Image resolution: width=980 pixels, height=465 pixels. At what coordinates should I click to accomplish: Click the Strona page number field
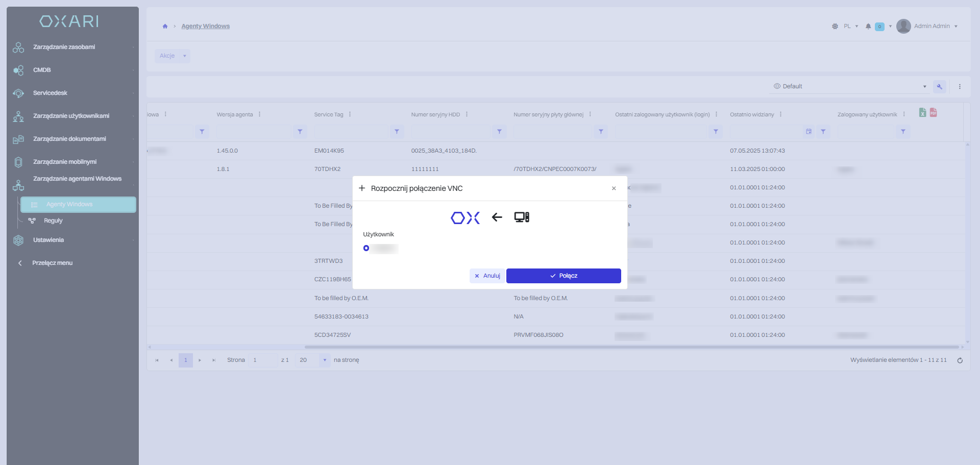click(x=263, y=360)
